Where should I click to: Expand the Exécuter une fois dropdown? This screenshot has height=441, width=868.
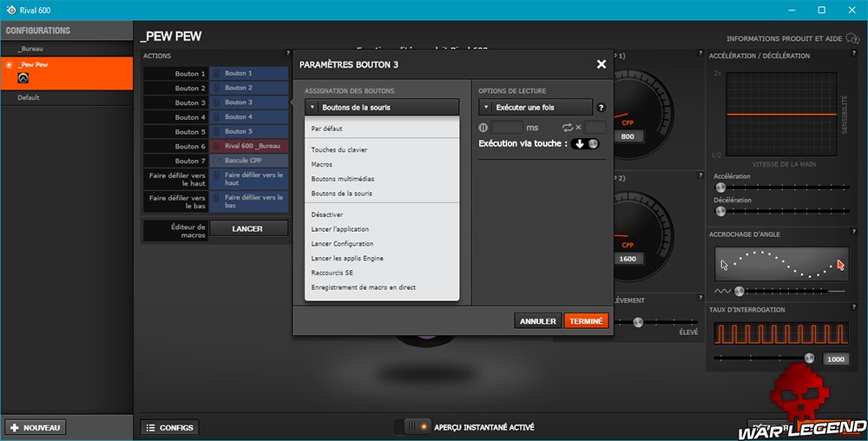tap(536, 108)
